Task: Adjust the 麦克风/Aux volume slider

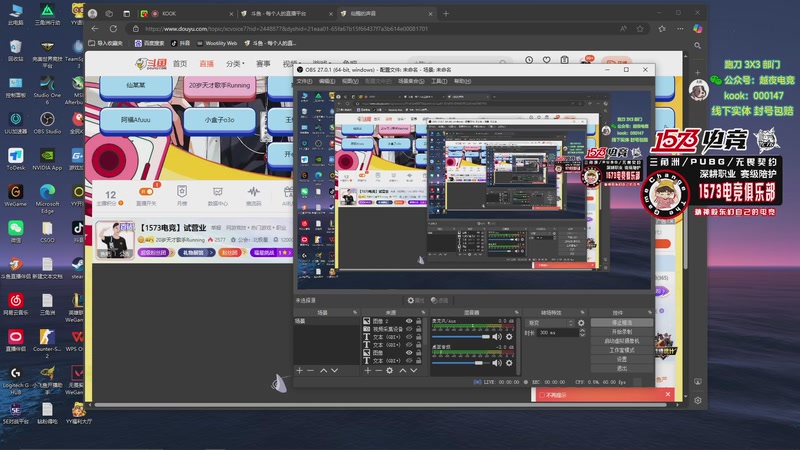Action: (x=461, y=337)
